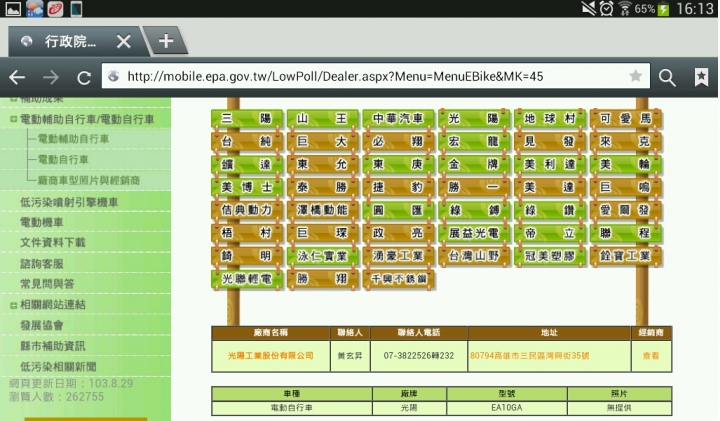Image resolution: width=720 pixels, height=421 pixels.
Task: Open the 低污染相關新聞 sidebar item
Action: click(x=58, y=366)
